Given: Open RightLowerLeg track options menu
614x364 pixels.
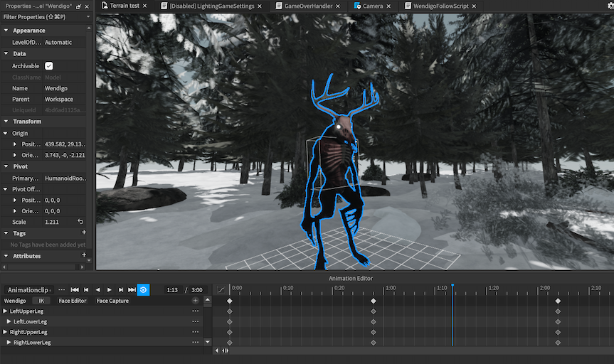Looking at the screenshot, I should click(x=196, y=342).
